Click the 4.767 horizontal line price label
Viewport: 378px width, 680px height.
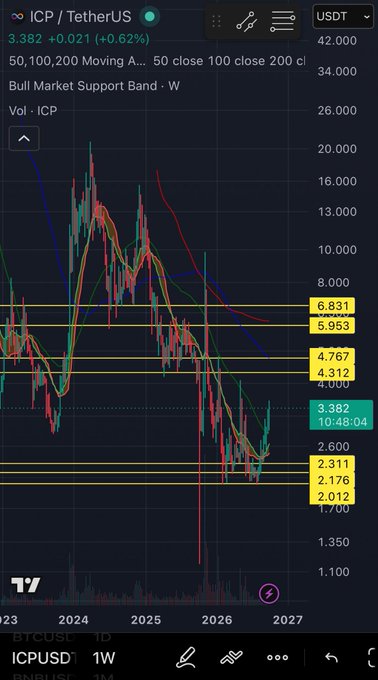(x=332, y=357)
